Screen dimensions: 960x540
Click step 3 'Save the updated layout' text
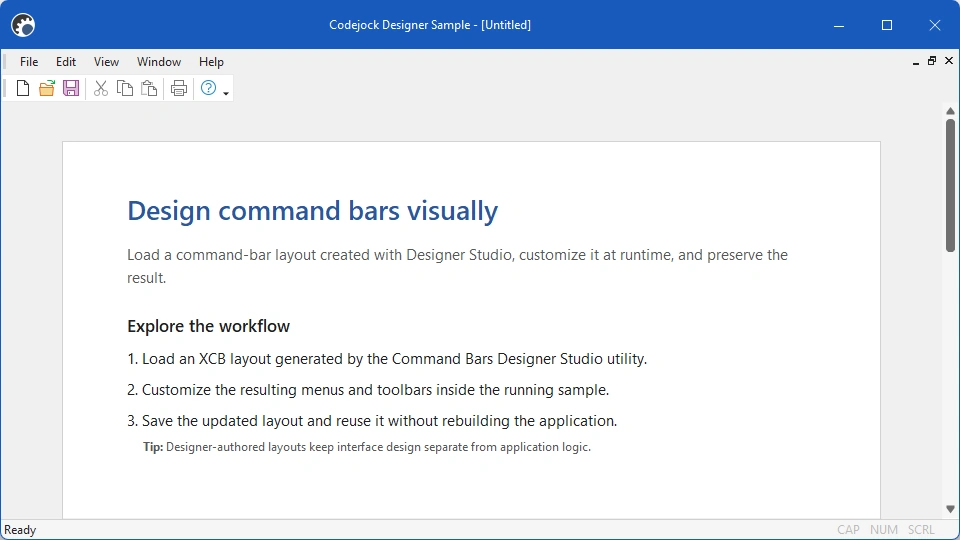[372, 421]
